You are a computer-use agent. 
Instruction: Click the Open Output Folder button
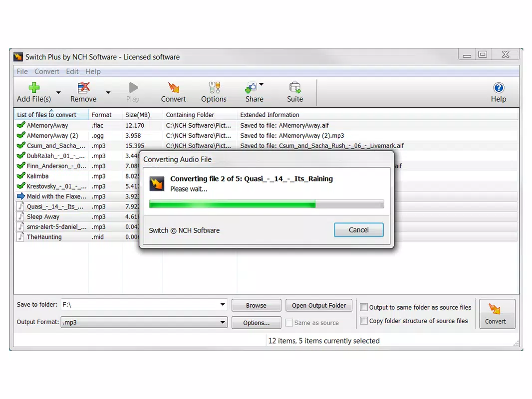319,305
